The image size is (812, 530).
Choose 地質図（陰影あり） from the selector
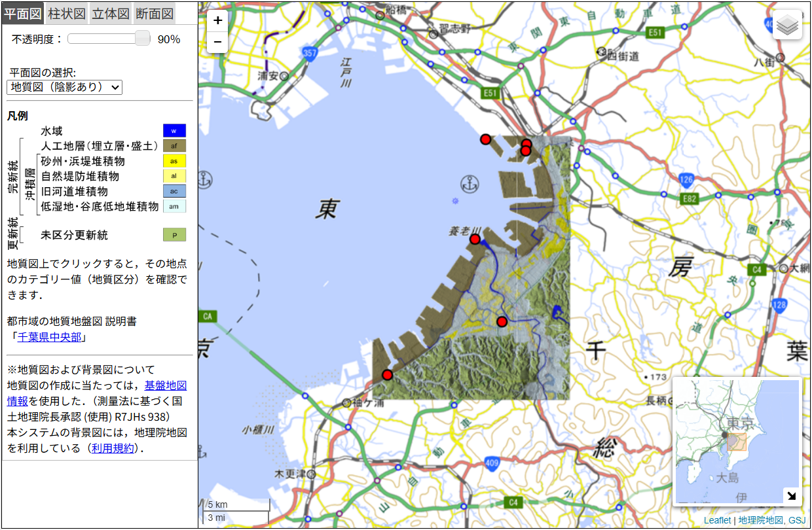(x=64, y=87)
